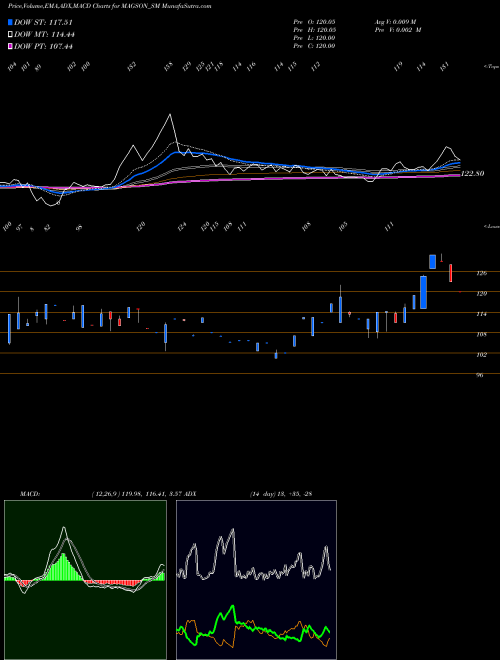Click the EMA price line peak

pos(170,114)
